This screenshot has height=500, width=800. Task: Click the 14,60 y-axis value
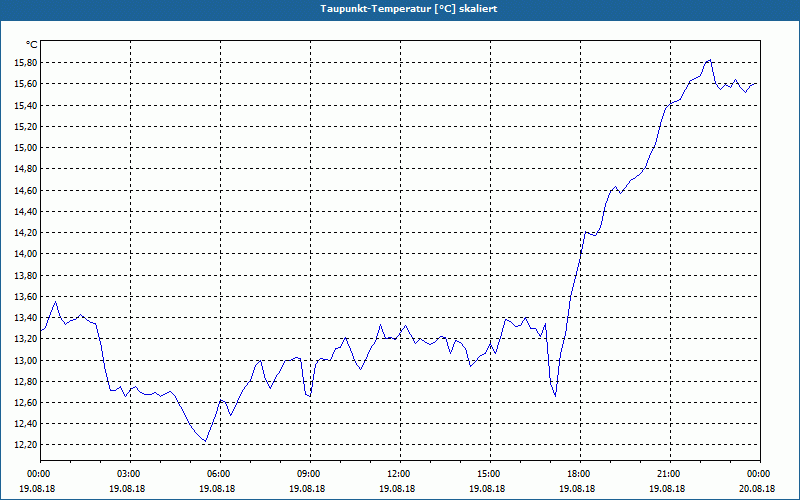pos(27,190)
